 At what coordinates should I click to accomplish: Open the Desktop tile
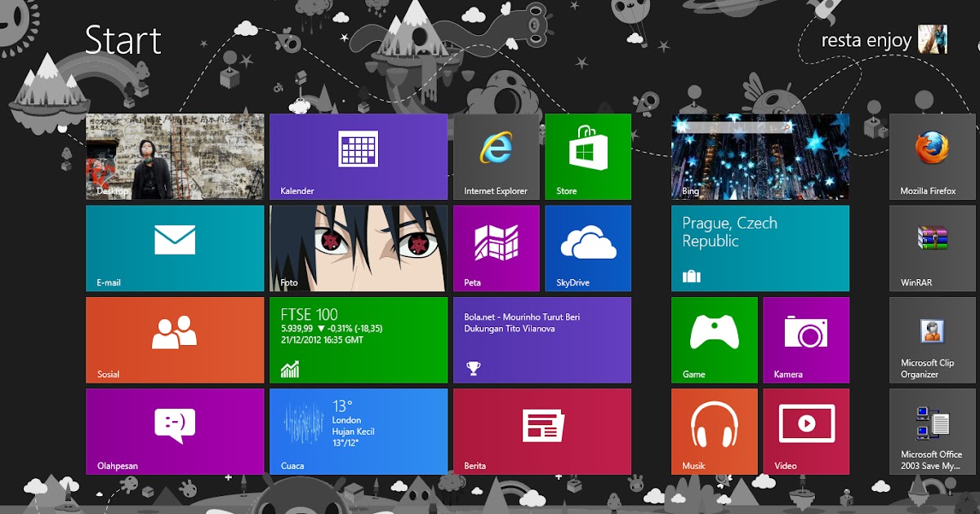175,157
